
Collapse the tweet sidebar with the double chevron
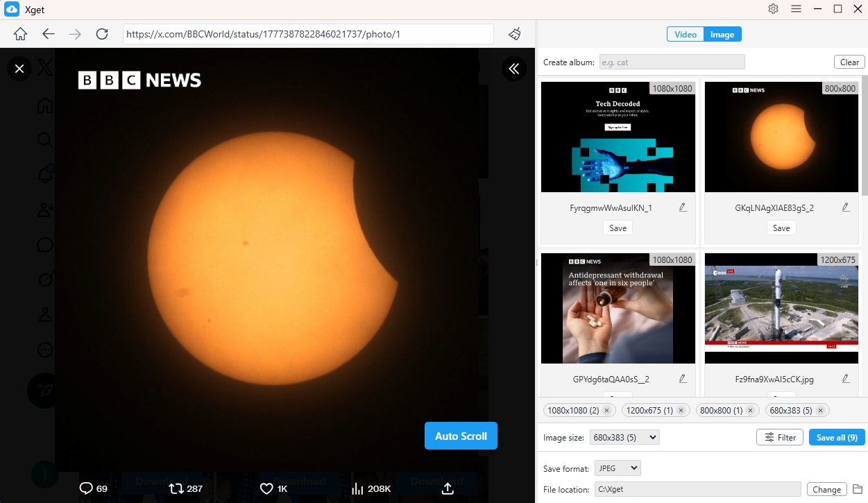514,68
